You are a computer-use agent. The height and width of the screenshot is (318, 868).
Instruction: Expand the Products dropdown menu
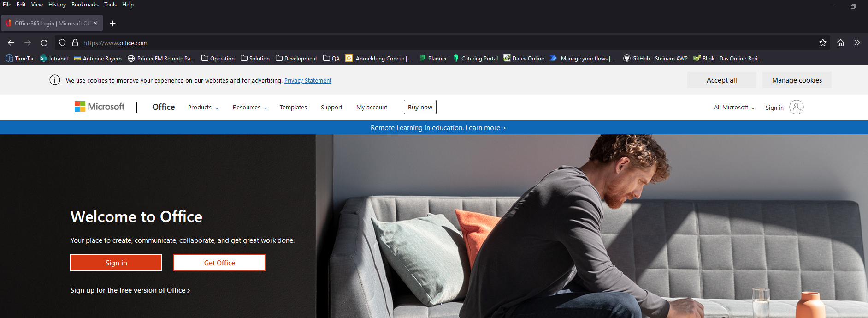pyautogui.click(x=203, y=108)
